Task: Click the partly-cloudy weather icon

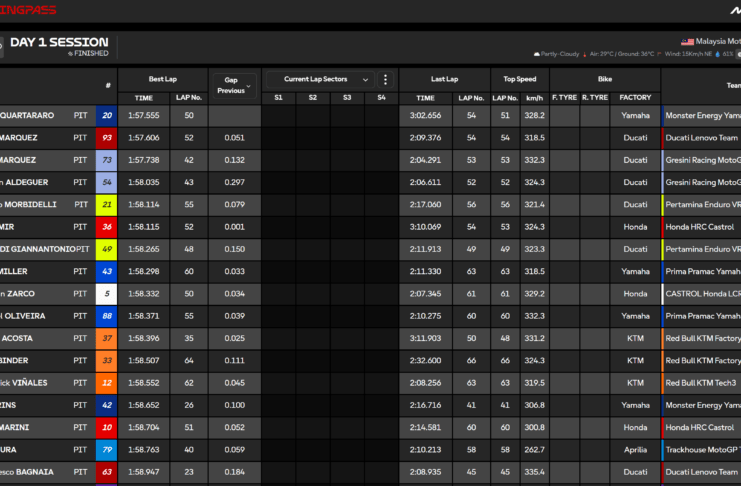Action: [537, 54]
